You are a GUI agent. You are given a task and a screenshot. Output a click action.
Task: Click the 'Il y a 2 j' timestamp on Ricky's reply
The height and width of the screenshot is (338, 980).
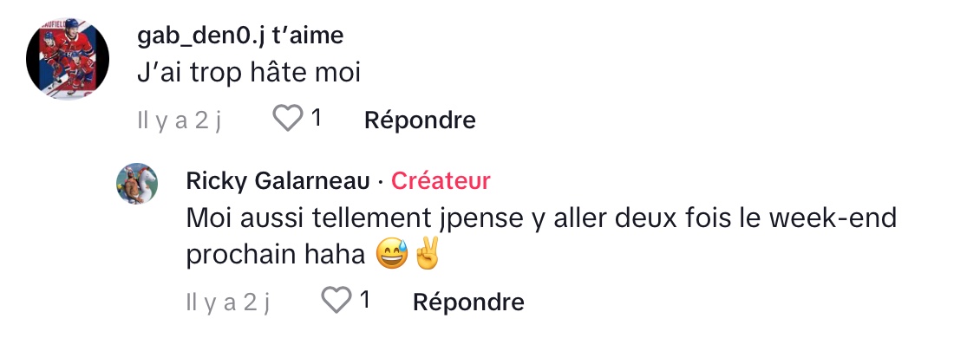(x=228, y=302)
